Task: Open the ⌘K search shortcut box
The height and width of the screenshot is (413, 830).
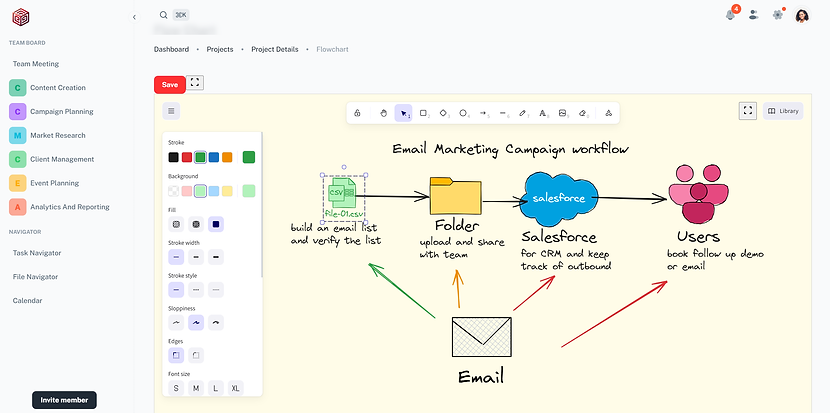Action: click(181, 15)
